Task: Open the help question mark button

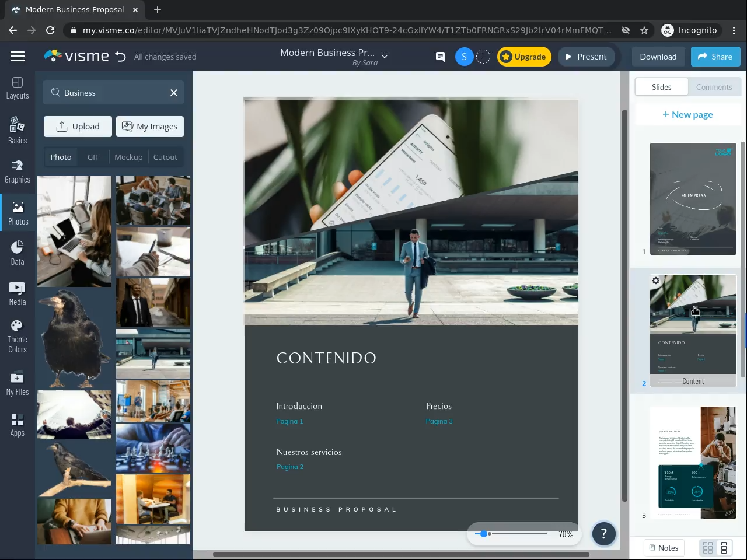Action: click(x=604, y=533)
